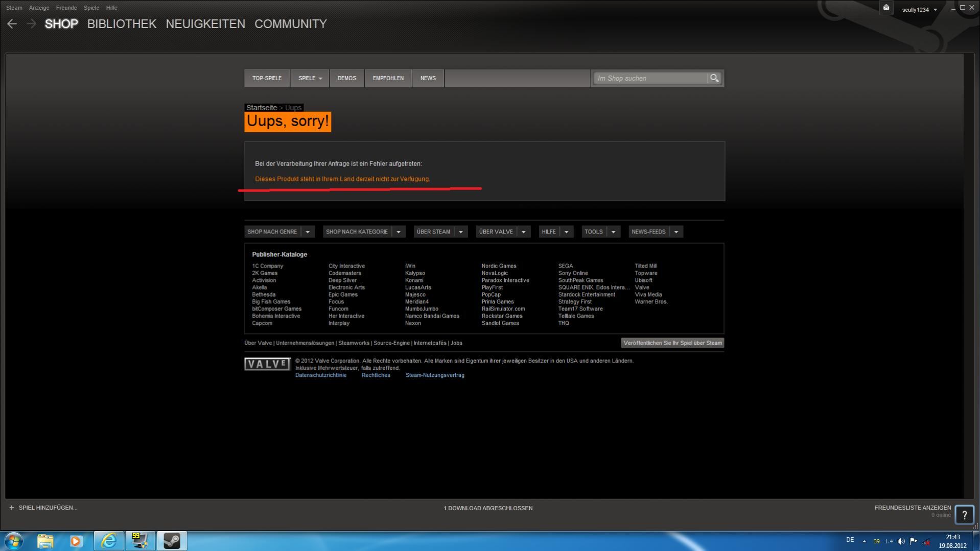Click the DE language indicator in tray
This screenshot has height=551, width=980.
click(x=850, y=540)
